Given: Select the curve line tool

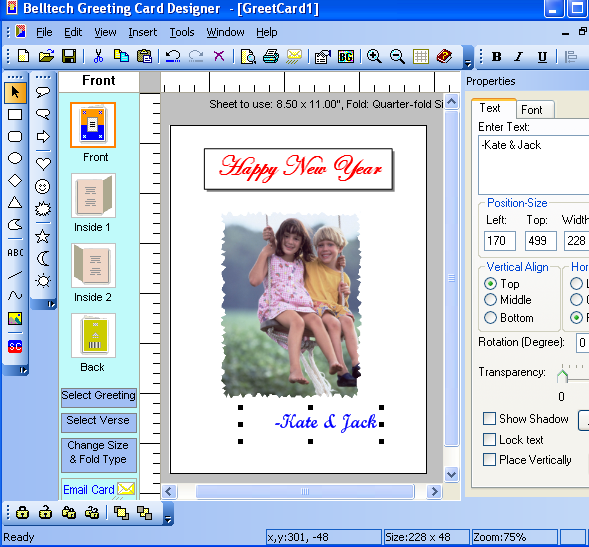Looking at the screenshot, I should (15, 296).
